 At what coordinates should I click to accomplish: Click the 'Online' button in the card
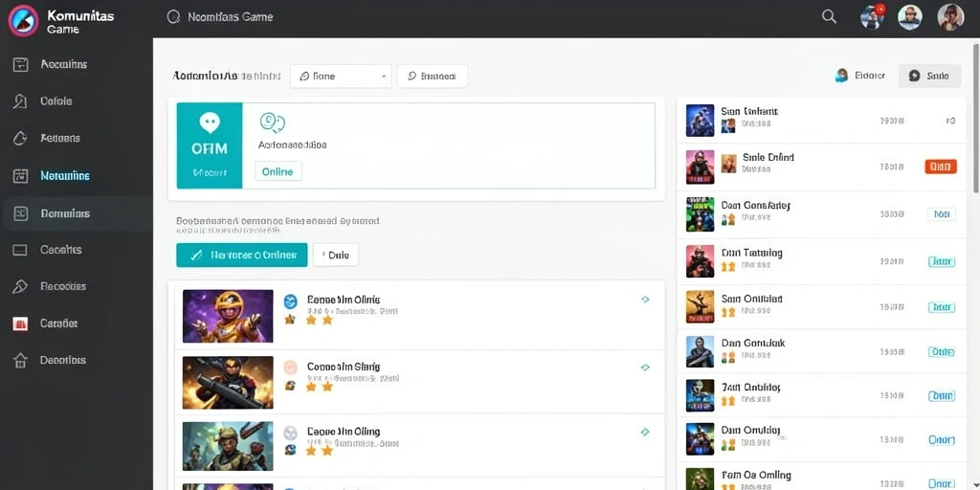278,171
